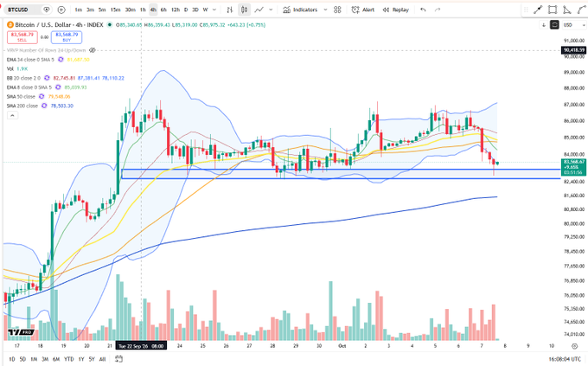588x366 pixels.
Task: Select the rectangle drawing tool
Action: click(553, 10)
